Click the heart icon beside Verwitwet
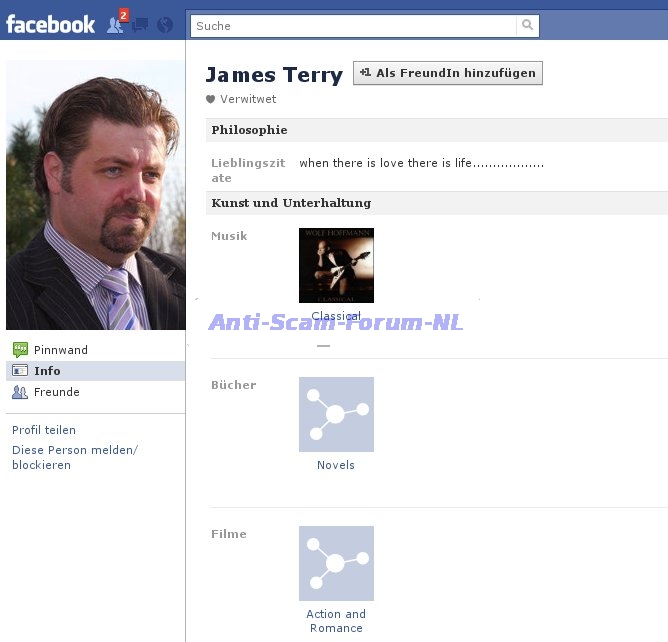The image size is (668, 642). coord(211,99)
